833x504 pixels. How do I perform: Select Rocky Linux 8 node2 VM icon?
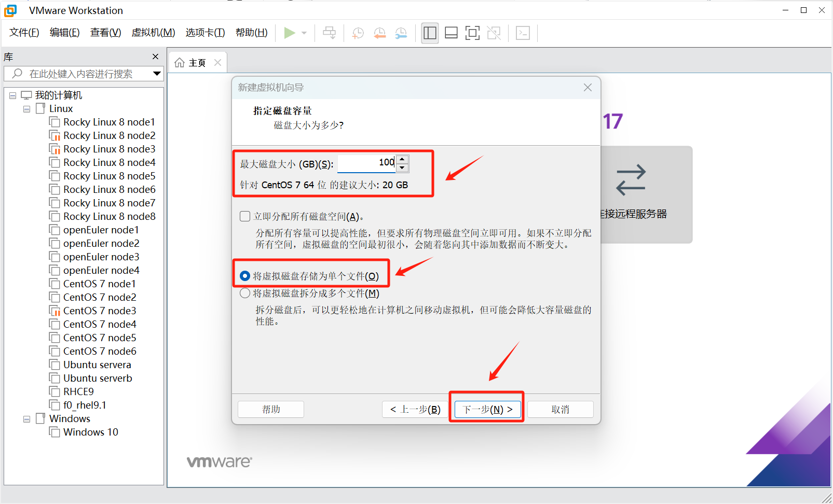point(54,135)
